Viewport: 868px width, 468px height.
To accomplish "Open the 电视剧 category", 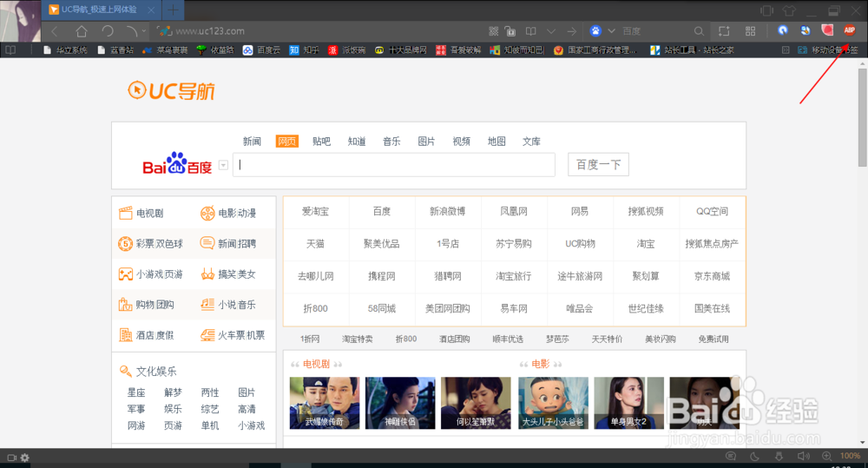I will click(x=141, y=214).
